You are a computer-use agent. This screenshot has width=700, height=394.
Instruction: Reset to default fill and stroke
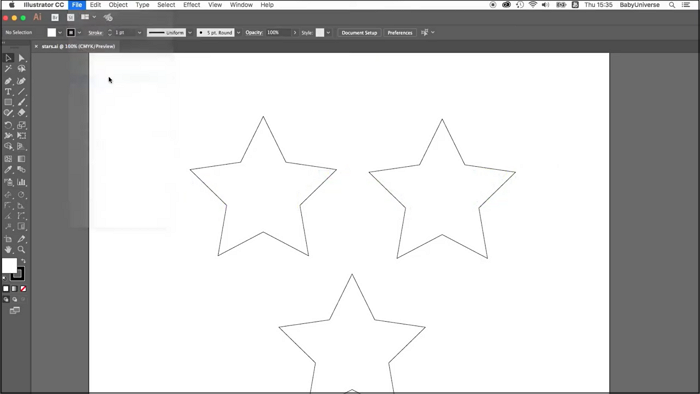click(x=5, y=278)
